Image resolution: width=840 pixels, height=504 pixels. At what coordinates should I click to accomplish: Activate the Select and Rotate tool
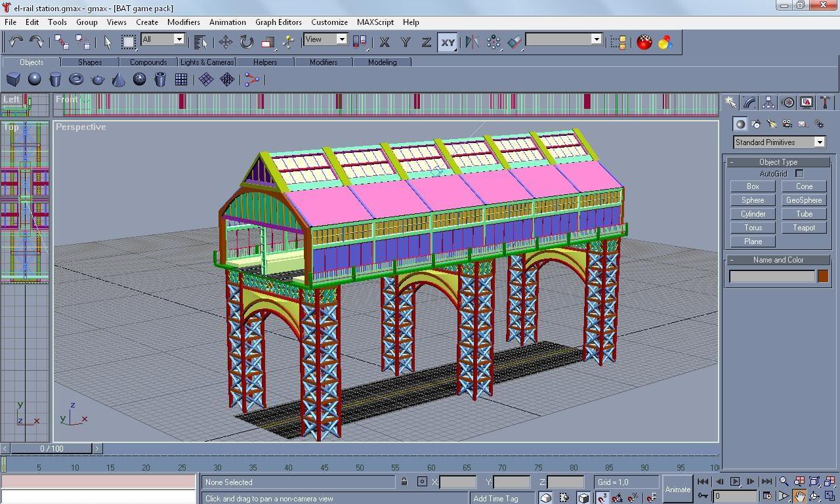click(x=247, y=42)
